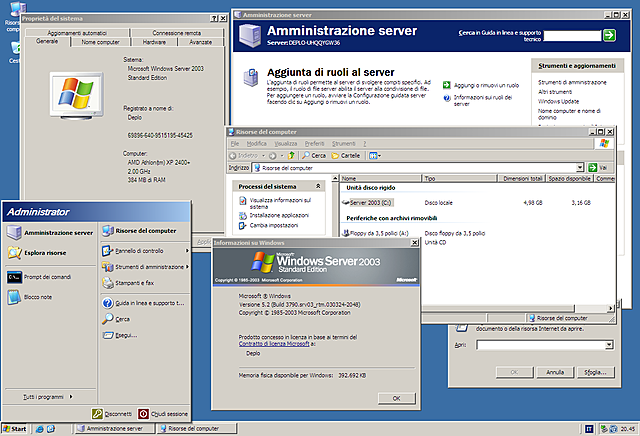Open the address bar dropdown in Explorer

(580, 167)
